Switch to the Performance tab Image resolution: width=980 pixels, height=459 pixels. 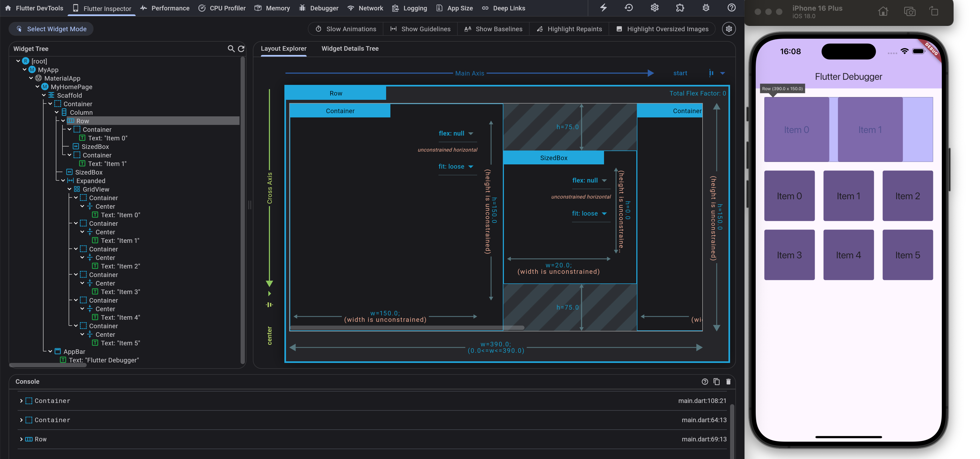coord(165,8)
